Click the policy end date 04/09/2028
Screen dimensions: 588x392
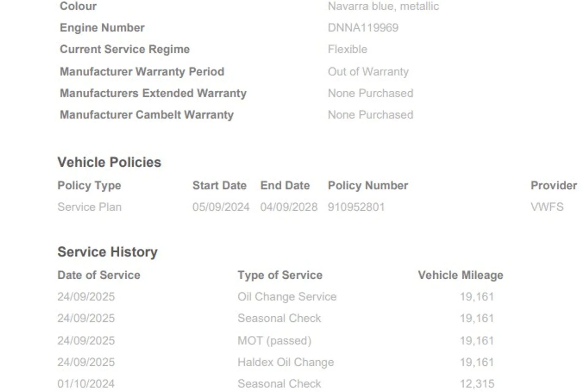point(289,207)
